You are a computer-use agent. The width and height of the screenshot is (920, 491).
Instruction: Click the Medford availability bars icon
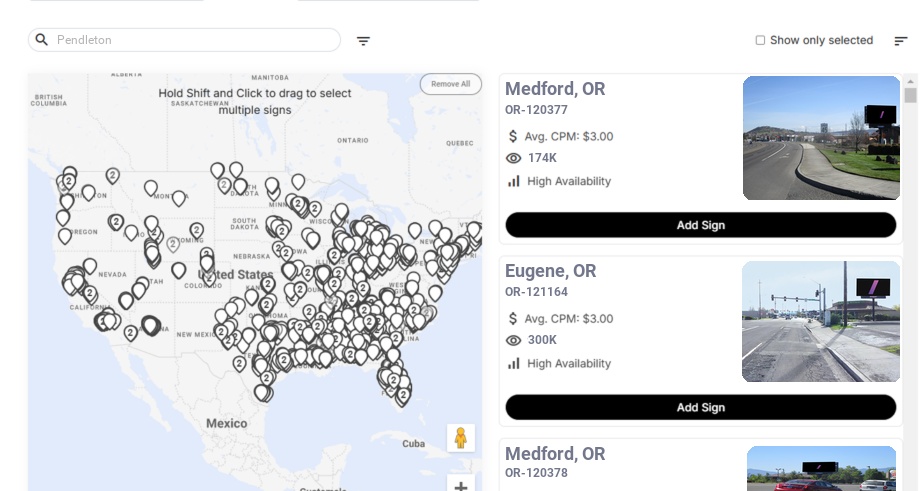click(514, 181)
